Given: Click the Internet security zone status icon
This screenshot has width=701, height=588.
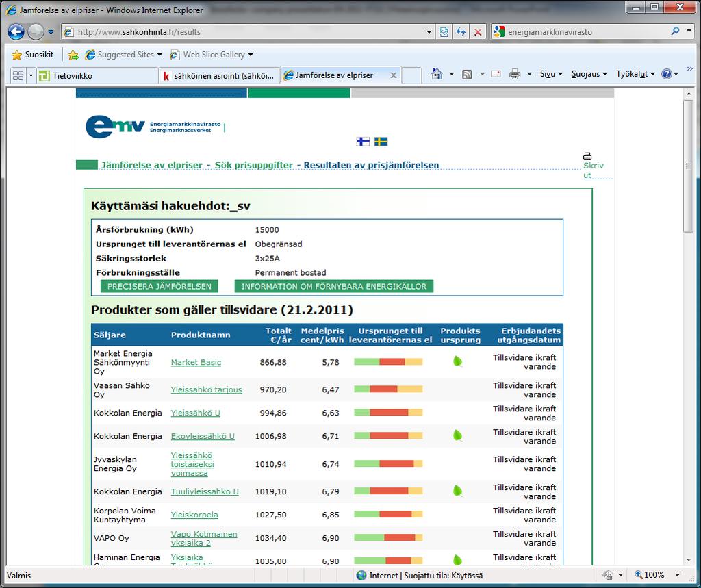Looking at the screenshot, I should tap(361, 576).
